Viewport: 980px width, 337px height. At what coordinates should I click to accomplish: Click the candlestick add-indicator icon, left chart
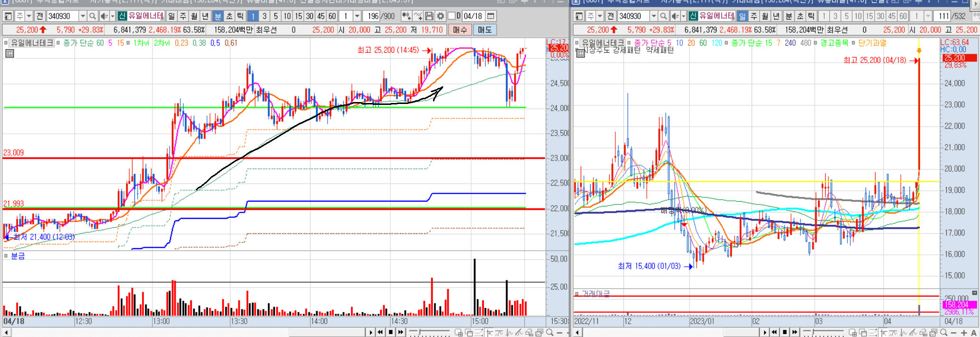406,16
